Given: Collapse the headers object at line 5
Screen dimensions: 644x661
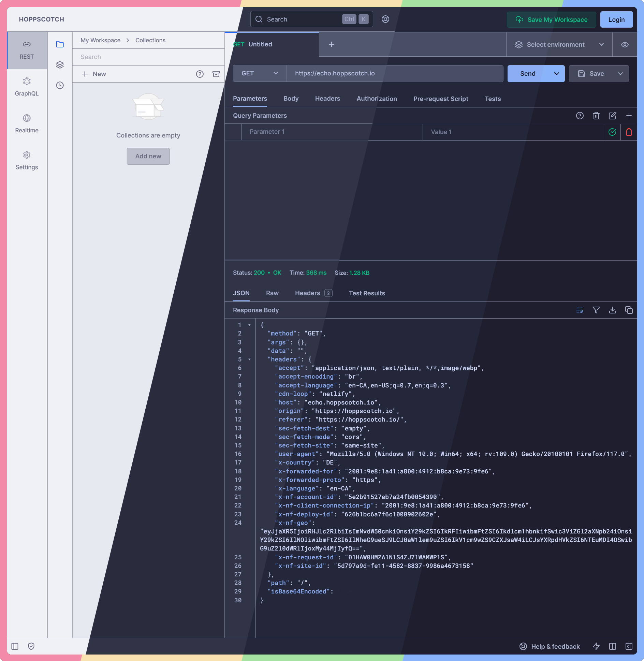Looking at the screenshot, I should [x=250, y=359].
